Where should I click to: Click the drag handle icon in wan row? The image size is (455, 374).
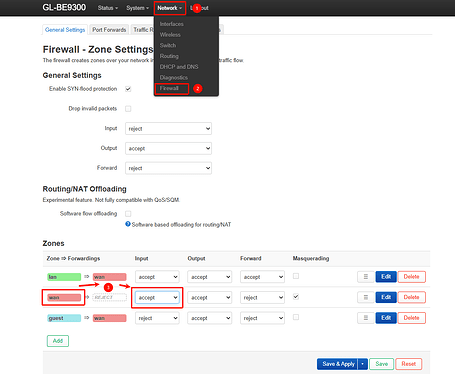(366, 297)
